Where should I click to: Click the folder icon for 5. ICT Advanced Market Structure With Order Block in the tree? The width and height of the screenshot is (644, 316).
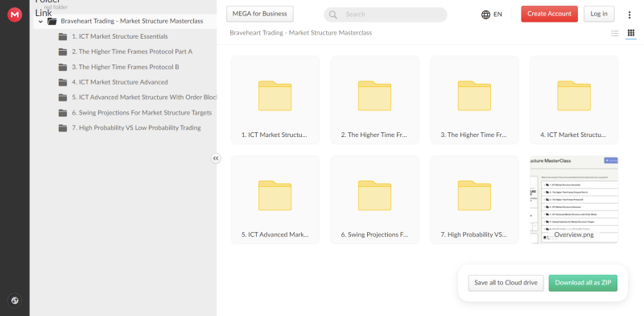pos(63,98)
